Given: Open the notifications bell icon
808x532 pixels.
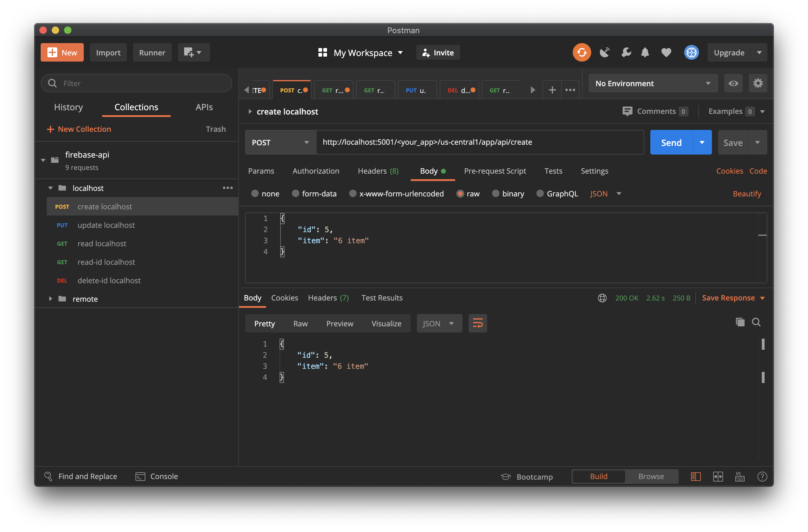Looking at the screenshot, I should (645, 53).
